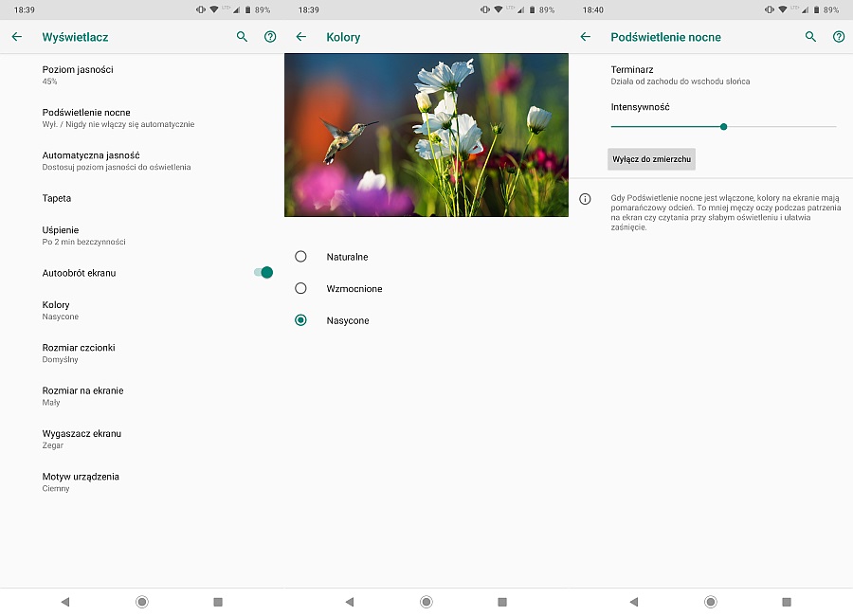Screen dimensions: 853x616
Task: Open search on the Wyświetlacz screen
Action: coord(242,37)
